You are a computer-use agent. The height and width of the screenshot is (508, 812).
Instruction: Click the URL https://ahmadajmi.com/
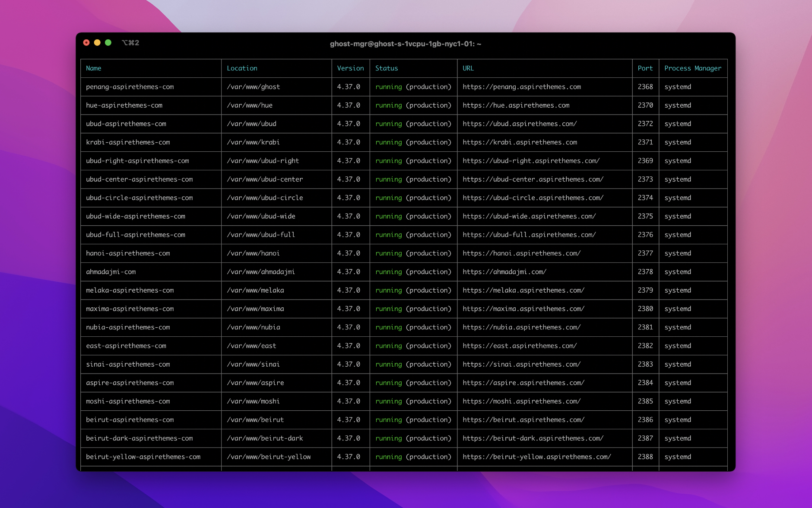coord(504,272)
